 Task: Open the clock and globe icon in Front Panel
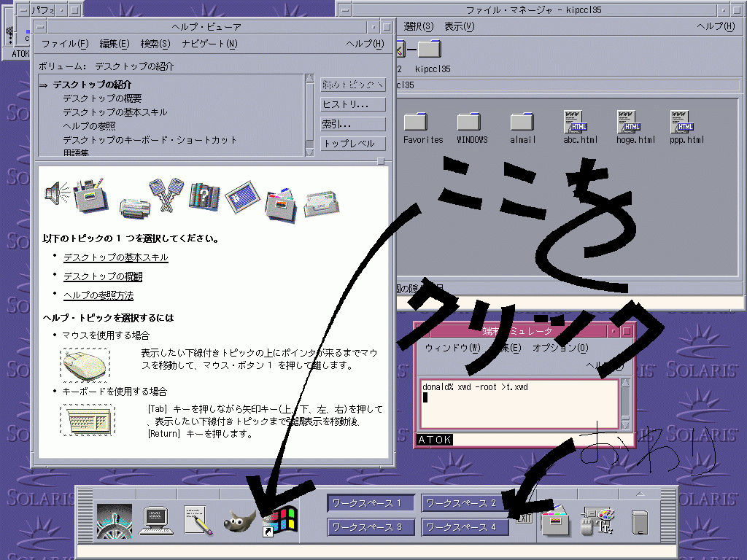click(x=115, y=521)
